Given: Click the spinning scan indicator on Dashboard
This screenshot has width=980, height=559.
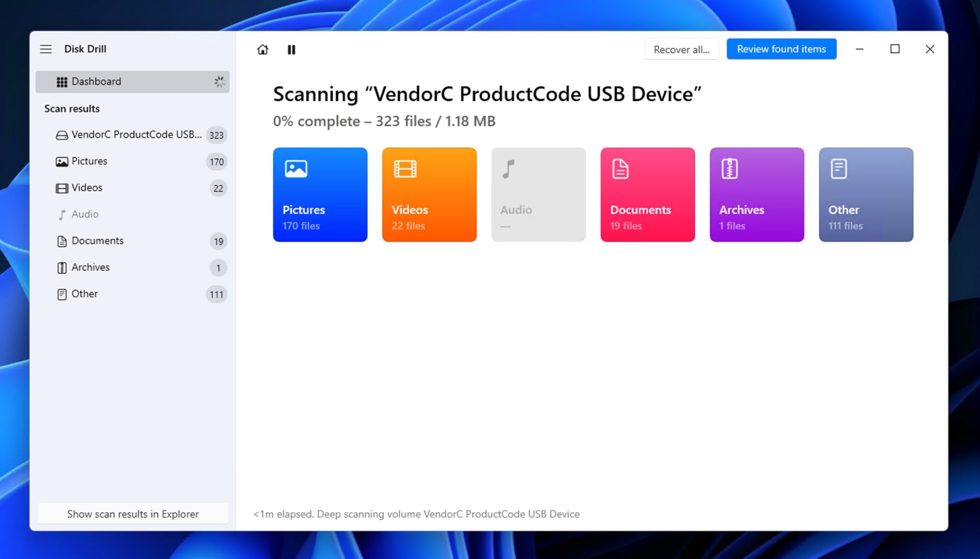Looking at the screenshot, I should coord(219,82).
